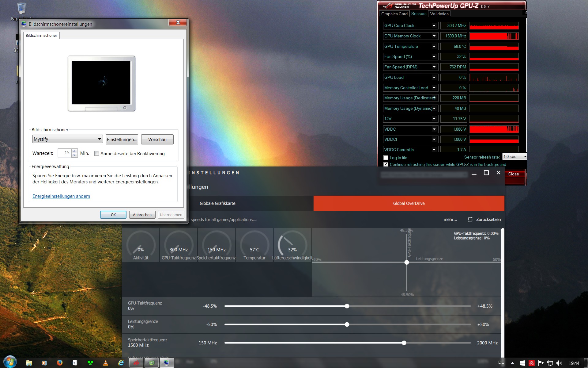
Task: Check Anmeldeseite bei Reaktivierung
Action: tap(97, 154)
